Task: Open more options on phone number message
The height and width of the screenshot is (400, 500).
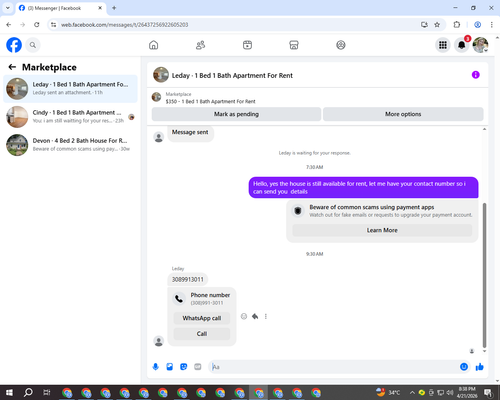Action: [266, 316]
